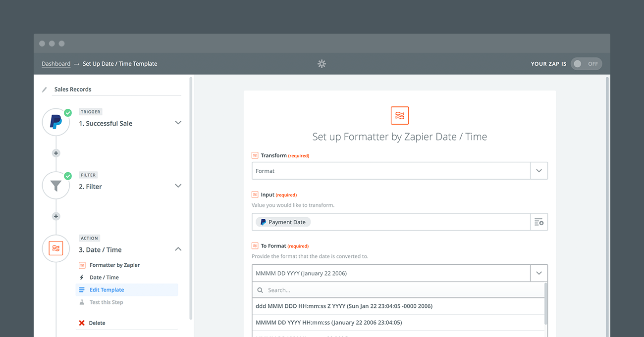Click the lightning bolt icon beside Date / Time

(x=82, y=278)
